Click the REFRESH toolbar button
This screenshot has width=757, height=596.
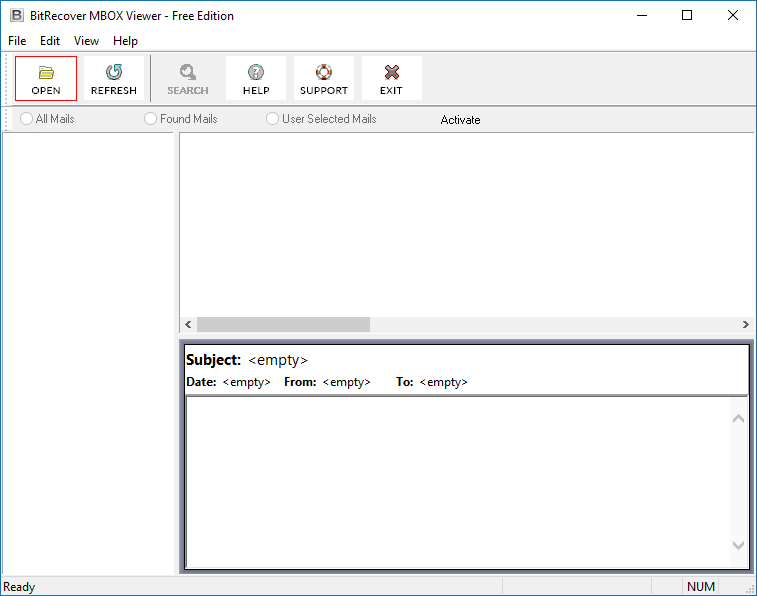click(114, 79)
